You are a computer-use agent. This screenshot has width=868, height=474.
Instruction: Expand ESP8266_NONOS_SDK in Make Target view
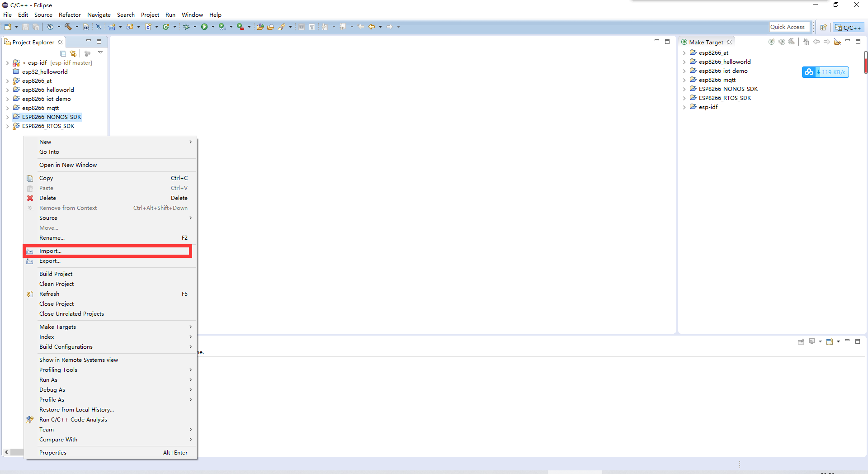coord(684,89)
